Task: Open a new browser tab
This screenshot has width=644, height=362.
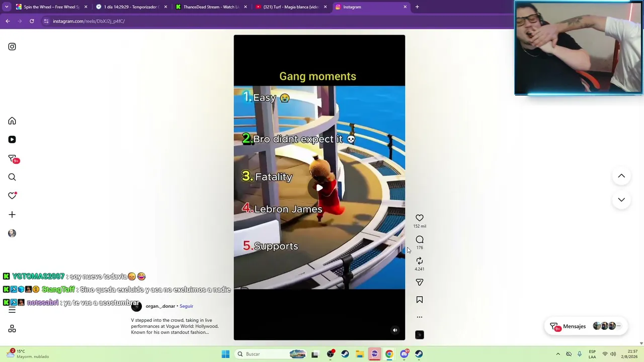Action: 417,7
